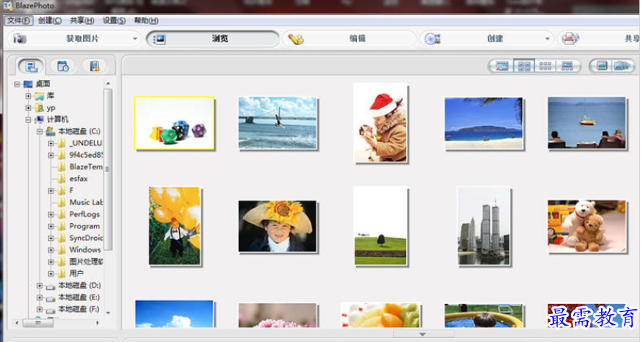Click folder tree scroll down arrow

click(x=108, y=312)
